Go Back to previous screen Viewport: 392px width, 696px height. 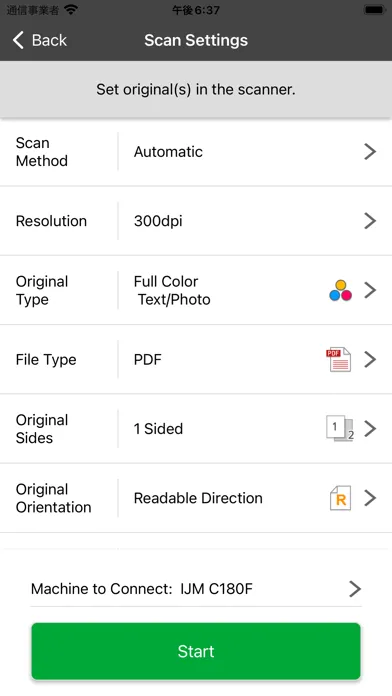(x=40, y=40)
